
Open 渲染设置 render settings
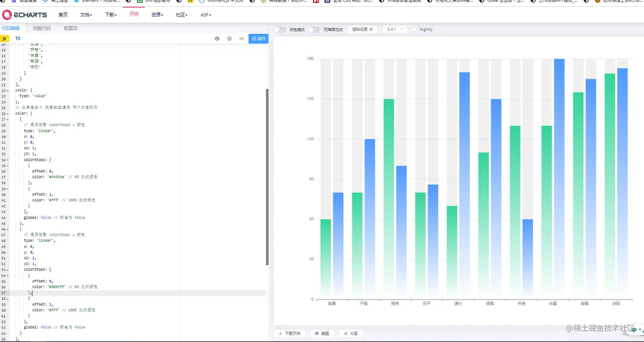pos(362,29)
